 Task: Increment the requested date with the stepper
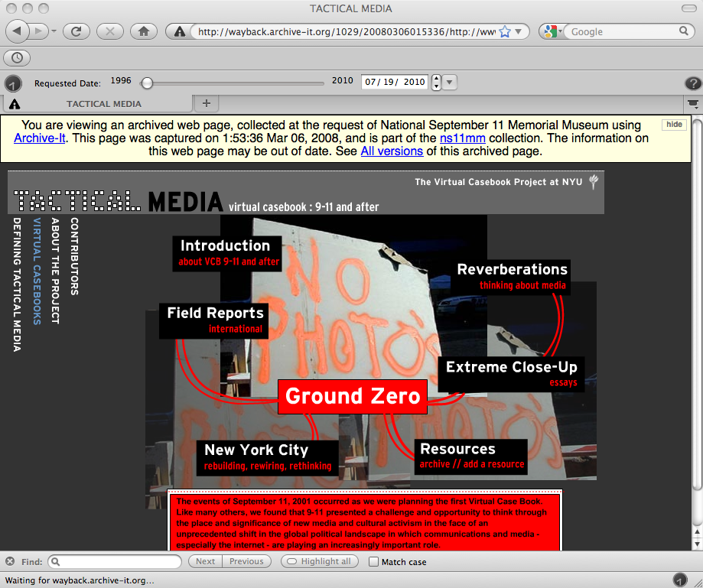(x=436, y=79)
